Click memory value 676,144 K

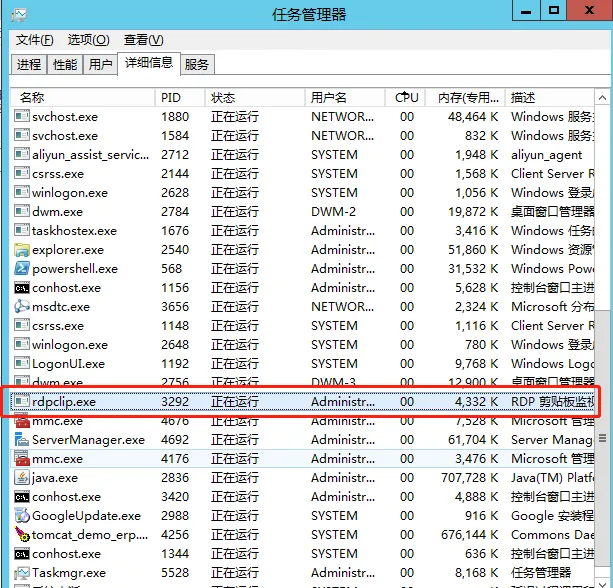pyautogui.click(x=470, y=535)
